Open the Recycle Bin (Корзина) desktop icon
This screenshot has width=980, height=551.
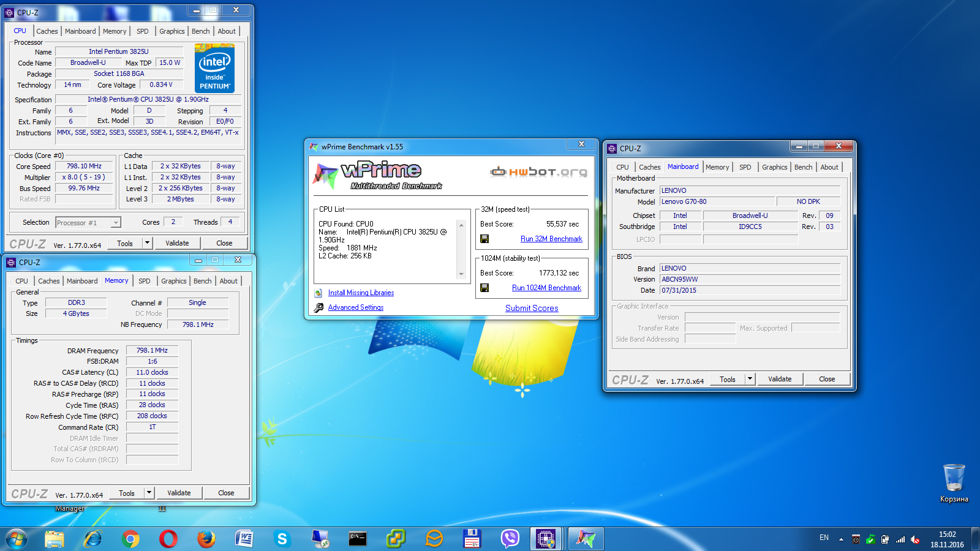[954, 483]
